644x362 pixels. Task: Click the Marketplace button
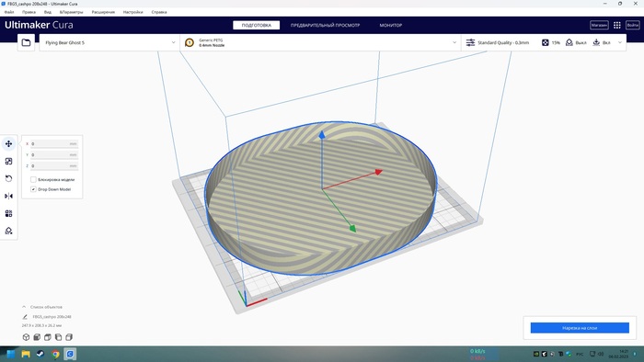(599, 25)
